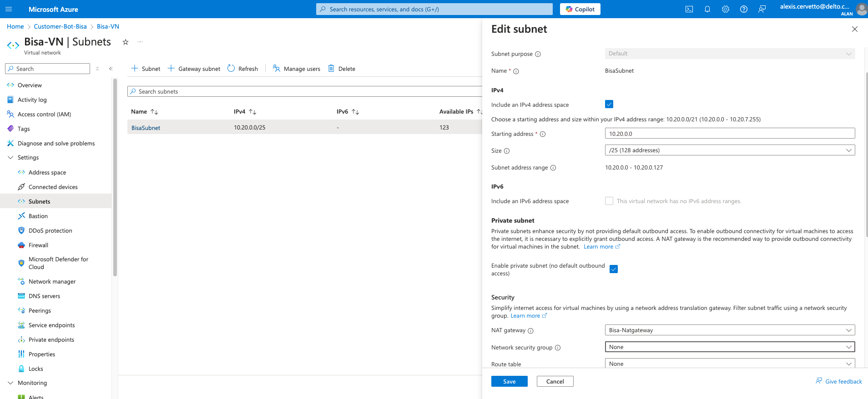
Task: Open Learn more link under Private subnet
Action: (602, 247)
